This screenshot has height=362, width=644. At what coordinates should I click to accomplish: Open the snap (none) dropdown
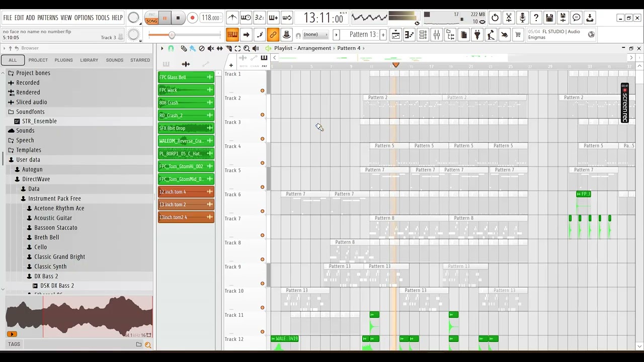click(x=315, y=35)
